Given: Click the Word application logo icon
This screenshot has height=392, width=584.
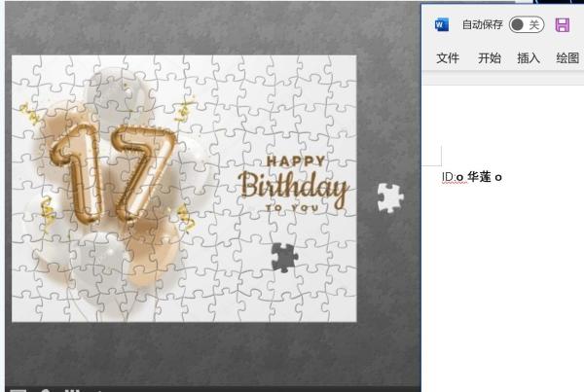Looking at the screenshot, I should [x=442, y=25].
